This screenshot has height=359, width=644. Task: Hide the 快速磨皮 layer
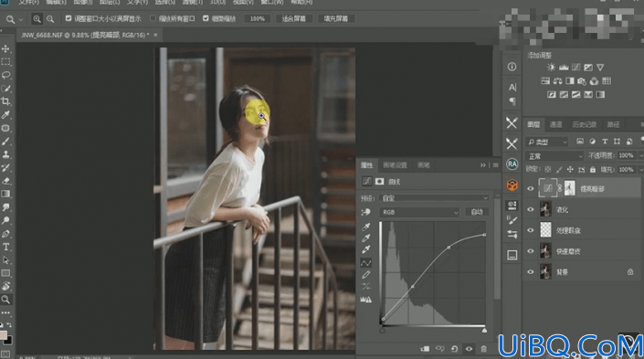click(530, 251)
